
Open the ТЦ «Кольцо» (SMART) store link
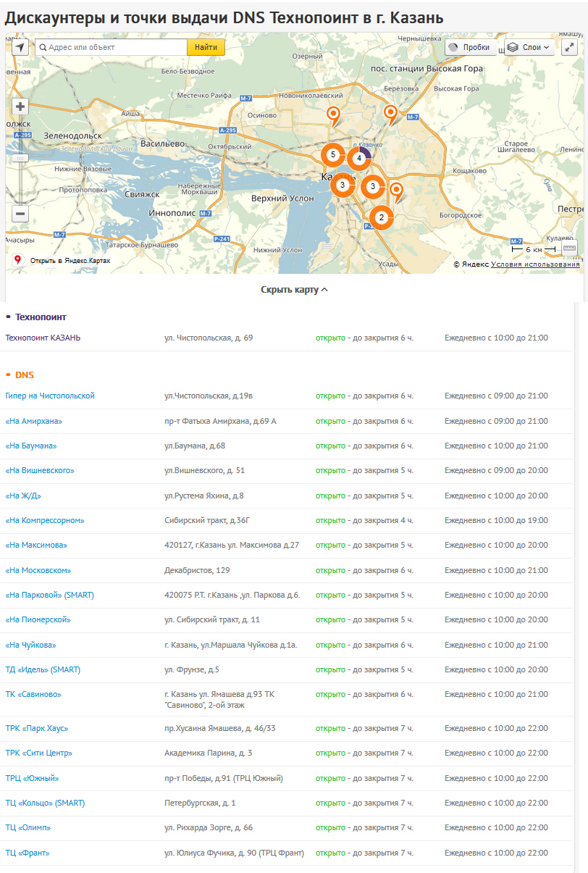(45, 803)
